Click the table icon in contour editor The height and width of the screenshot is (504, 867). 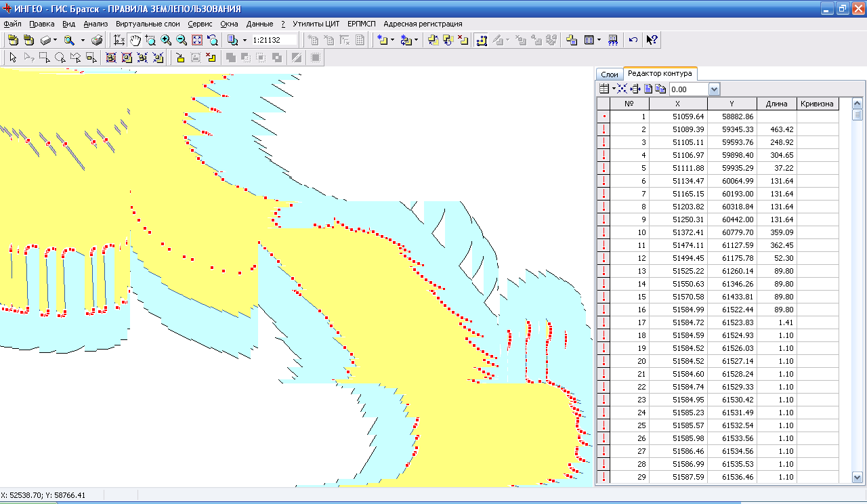[604, 89]
